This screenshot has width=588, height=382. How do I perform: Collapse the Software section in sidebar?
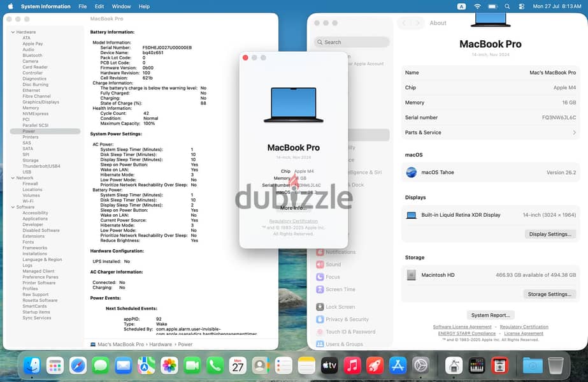13,207
